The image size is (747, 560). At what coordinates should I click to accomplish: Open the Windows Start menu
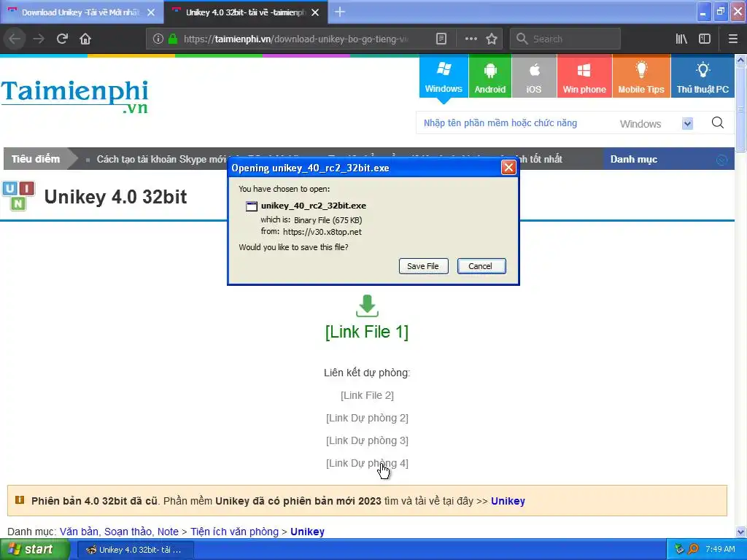pos(34,550)
